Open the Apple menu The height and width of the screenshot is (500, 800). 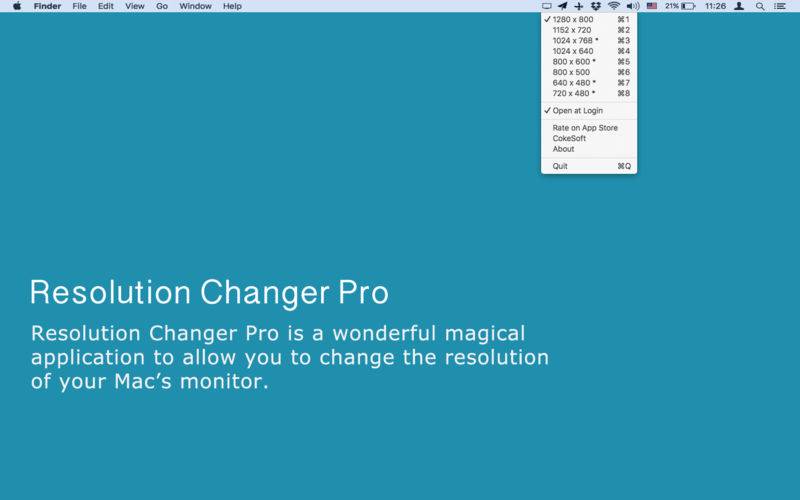tap(17, 6)
